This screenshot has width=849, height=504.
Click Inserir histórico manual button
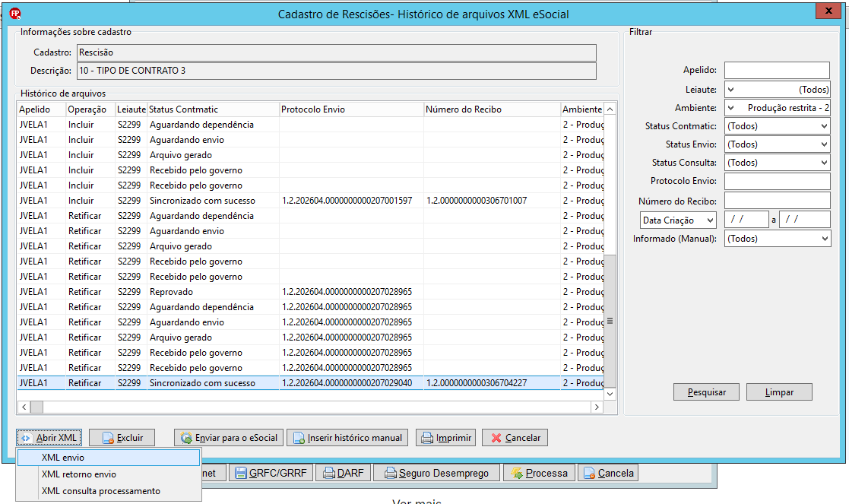tap(349, 437)
